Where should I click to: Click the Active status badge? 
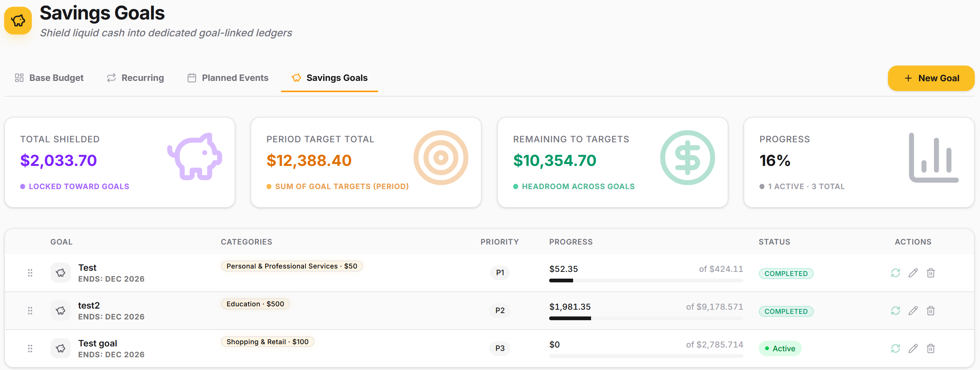780,348
